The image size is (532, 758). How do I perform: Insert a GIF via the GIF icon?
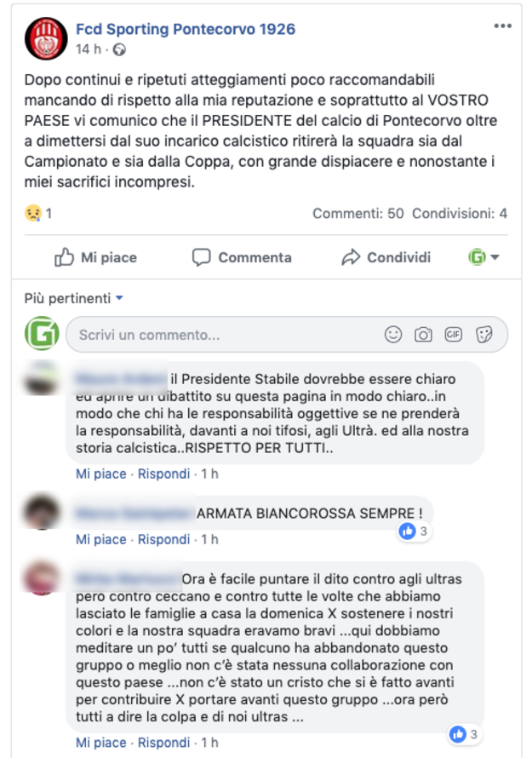pyautogui.click(x=453, y=335)
